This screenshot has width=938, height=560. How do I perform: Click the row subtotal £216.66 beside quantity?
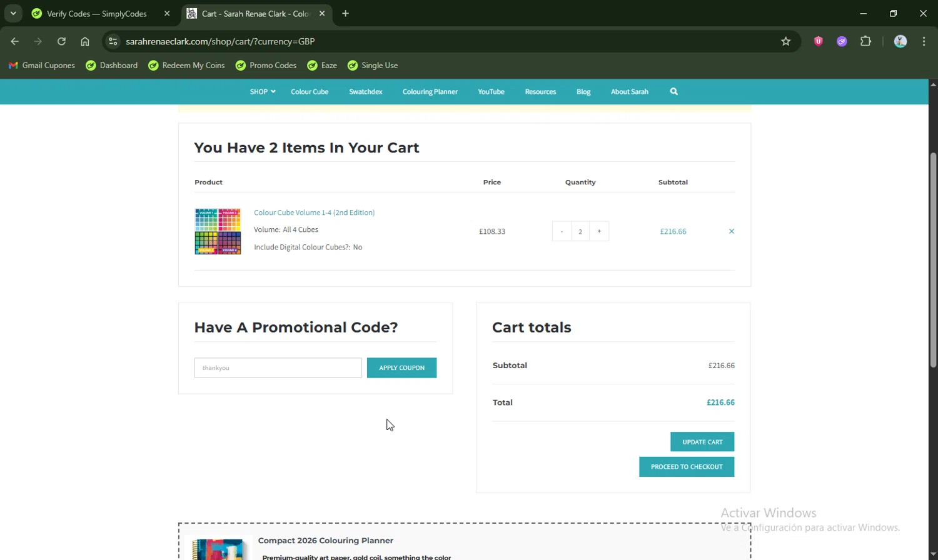click(x=673, y=231)
